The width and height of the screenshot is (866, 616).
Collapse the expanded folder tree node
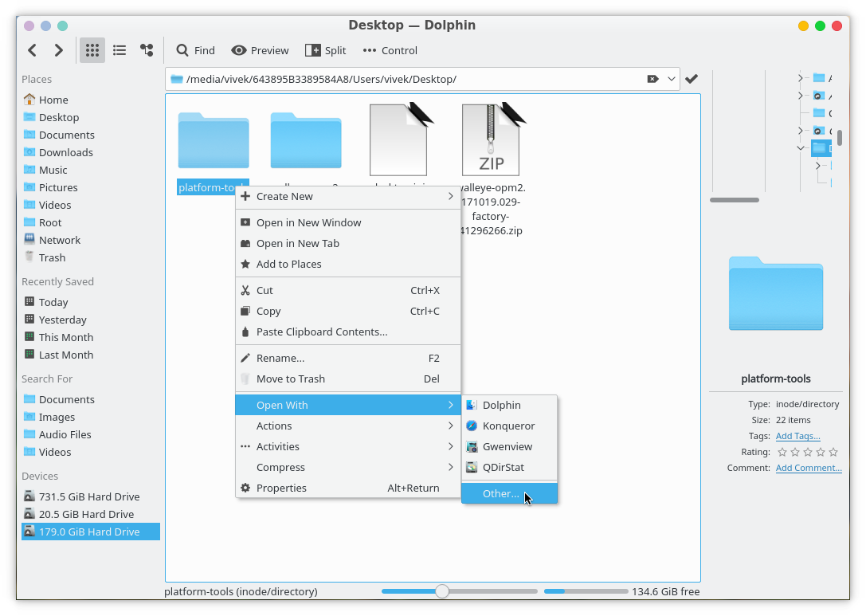point(801,148)
